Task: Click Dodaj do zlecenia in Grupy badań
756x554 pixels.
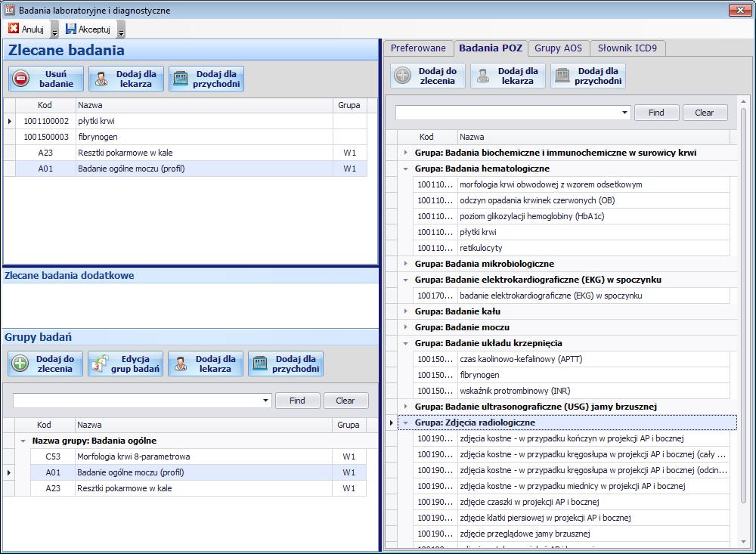Action: tap(45, 364)
